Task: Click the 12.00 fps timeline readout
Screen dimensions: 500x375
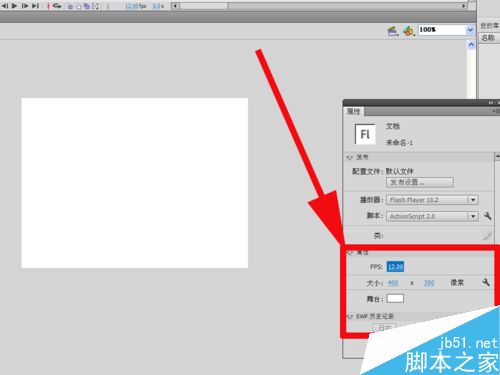Action: pos(135,6)
